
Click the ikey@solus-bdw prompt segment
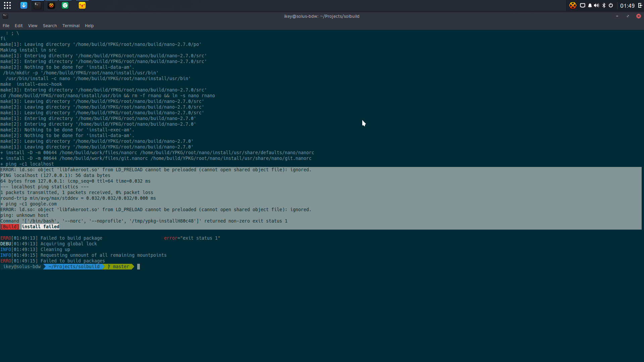[22, 267]
